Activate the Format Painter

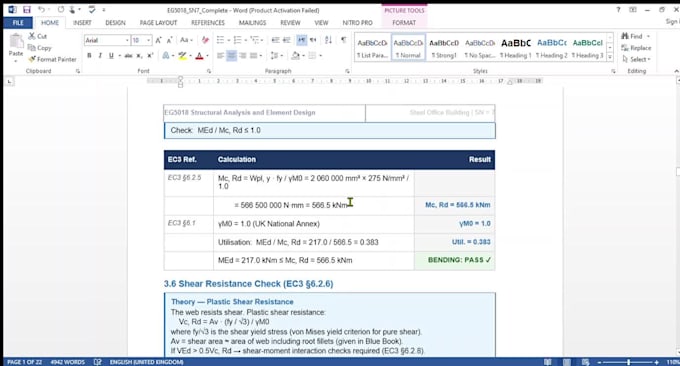click(x=52, y=59)
